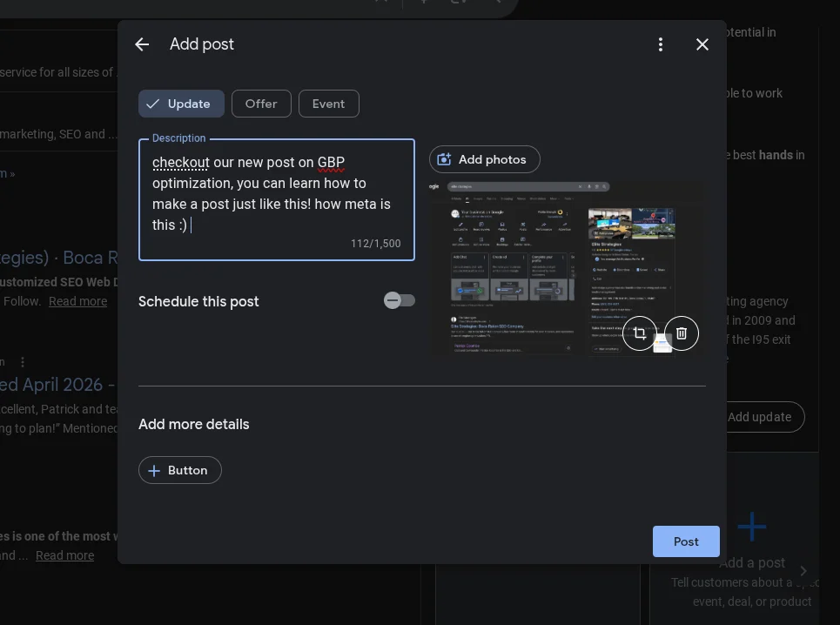Click the blue Post button
840x625 pixels.
pyautogui.click(x=686, y=541)
